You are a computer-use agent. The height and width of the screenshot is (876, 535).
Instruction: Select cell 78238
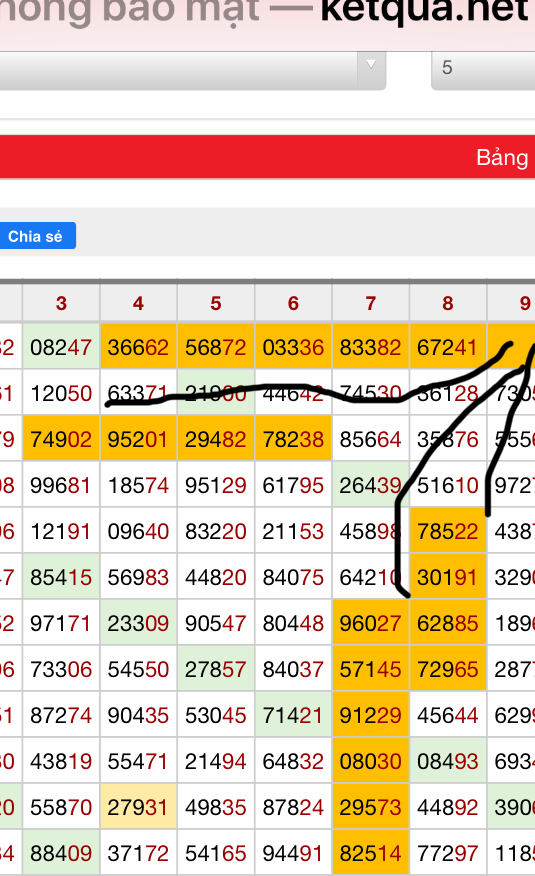click(293, 439)
